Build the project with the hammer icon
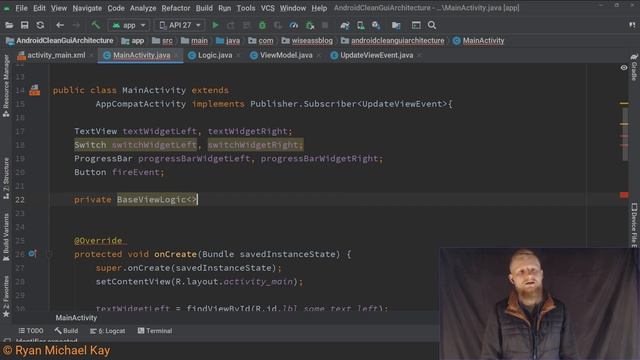This screenshot has height=360, width=640. coord(96,25)
